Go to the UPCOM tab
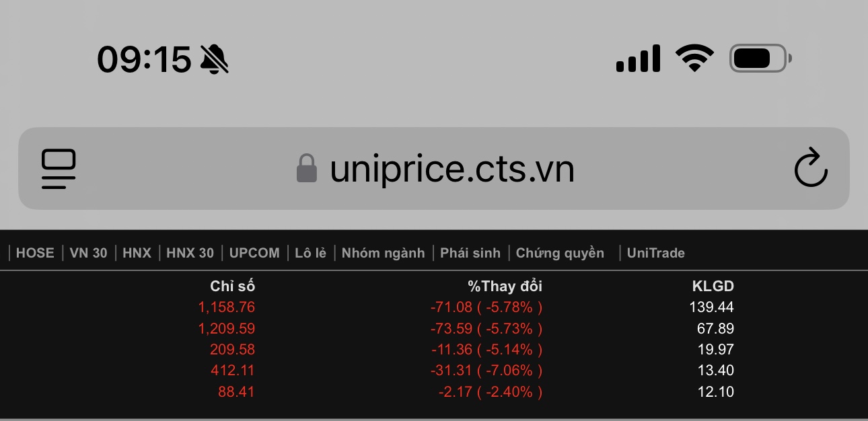Screen dimensions: 868x421 (254, 253)
